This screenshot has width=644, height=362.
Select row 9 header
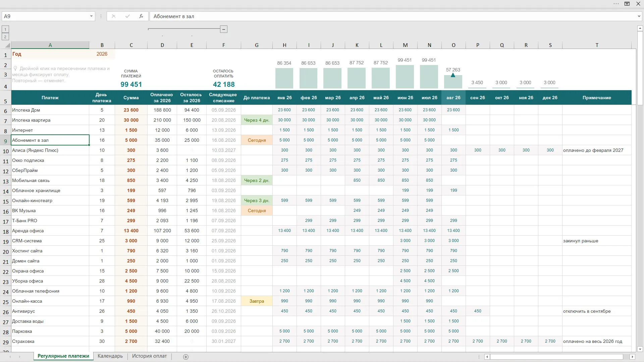pyautogui.click(x=5, y=141)
